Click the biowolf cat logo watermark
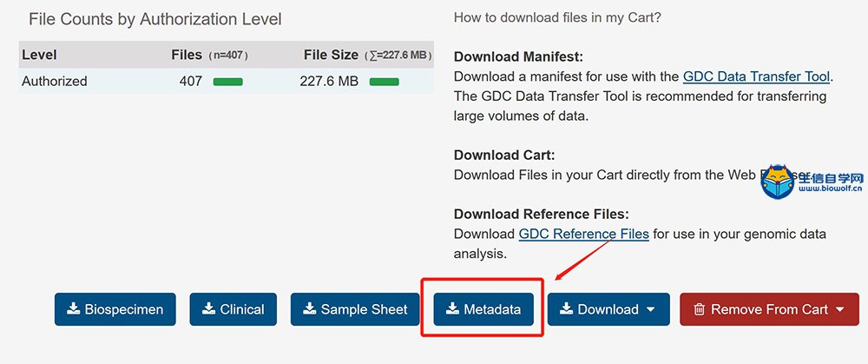Image resolution: width=868 pixels, height=364 pixels. [x=778, y=182]
